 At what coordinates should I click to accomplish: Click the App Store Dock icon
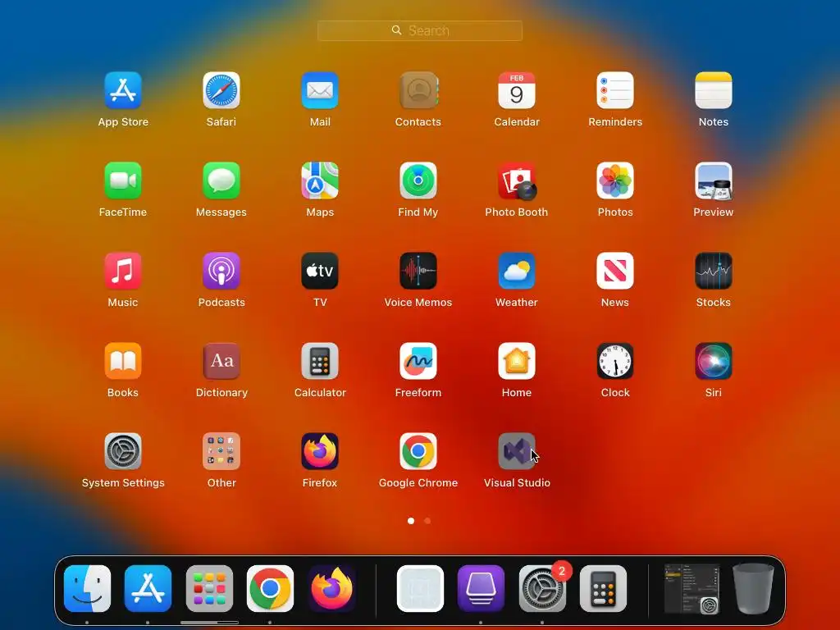click(x=148, y=588)
